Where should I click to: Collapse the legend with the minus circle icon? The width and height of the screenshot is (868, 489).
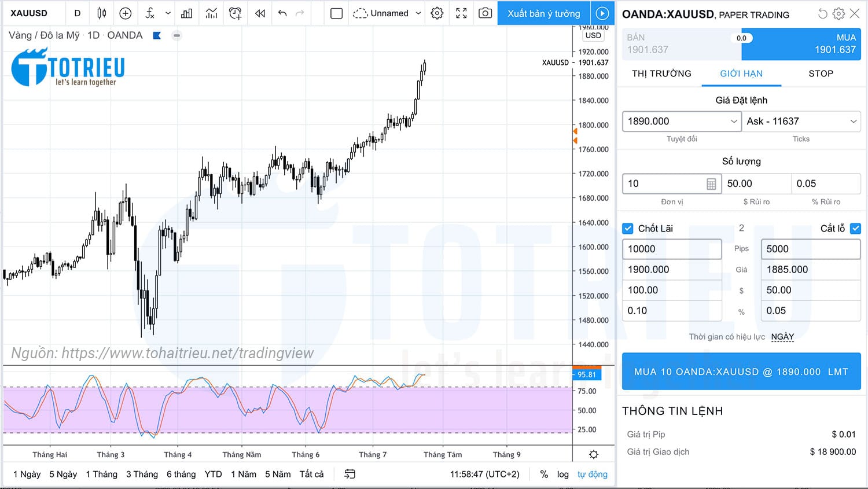tap(177, 35)
